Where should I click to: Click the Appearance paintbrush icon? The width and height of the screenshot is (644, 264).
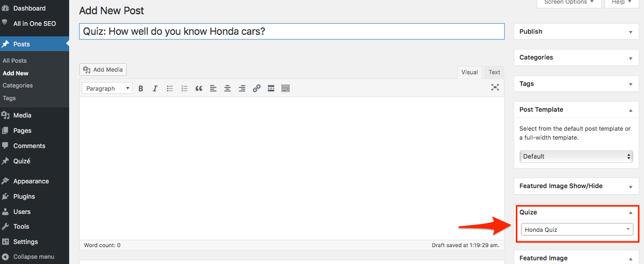(x=5, y=181)
